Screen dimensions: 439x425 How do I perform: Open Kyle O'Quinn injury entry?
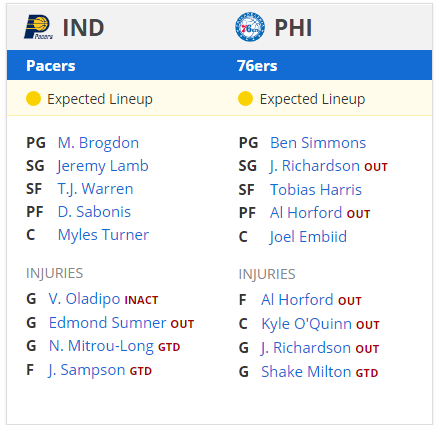click(x=306, y=324)
